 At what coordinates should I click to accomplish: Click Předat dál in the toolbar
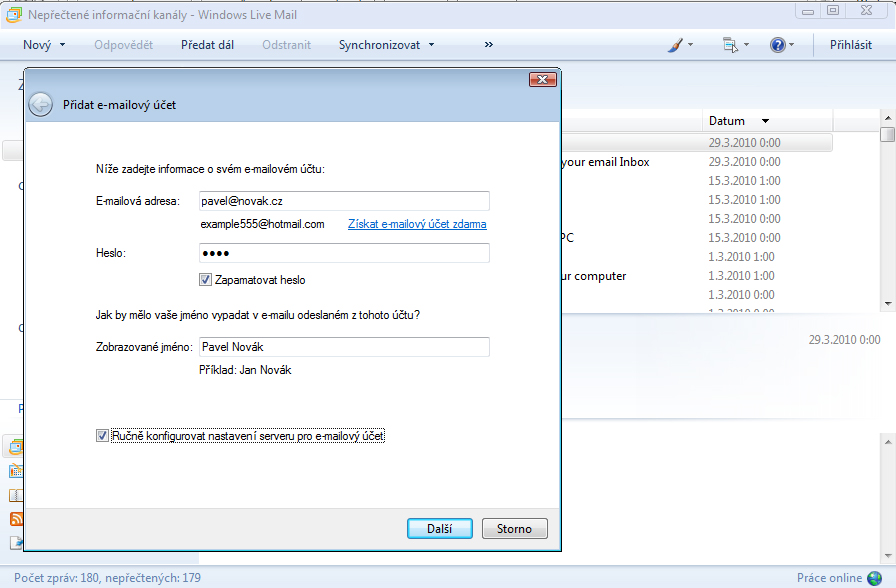click(x=207, y=45)
